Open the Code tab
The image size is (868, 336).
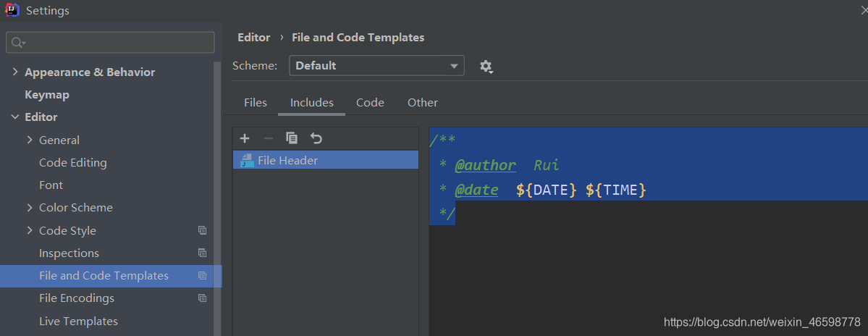(371, 102)
